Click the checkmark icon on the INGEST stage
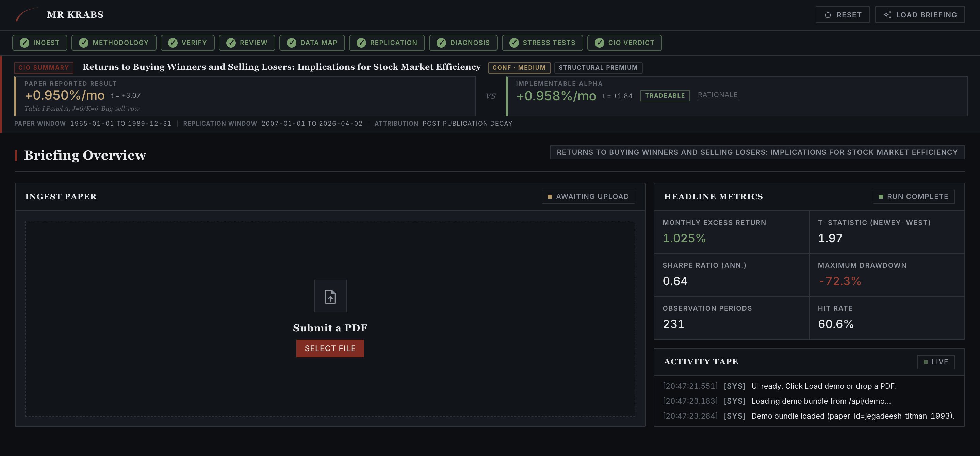 pos(25,43)
